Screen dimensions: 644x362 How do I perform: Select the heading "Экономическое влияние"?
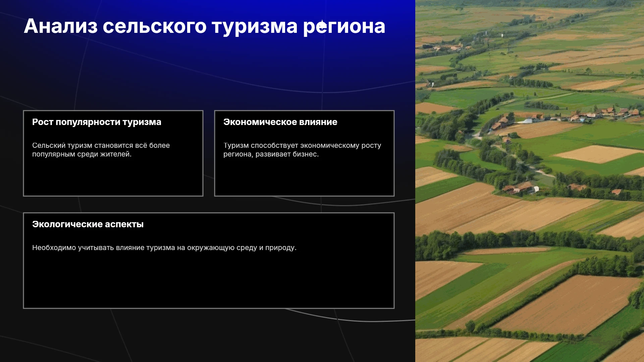280,122
